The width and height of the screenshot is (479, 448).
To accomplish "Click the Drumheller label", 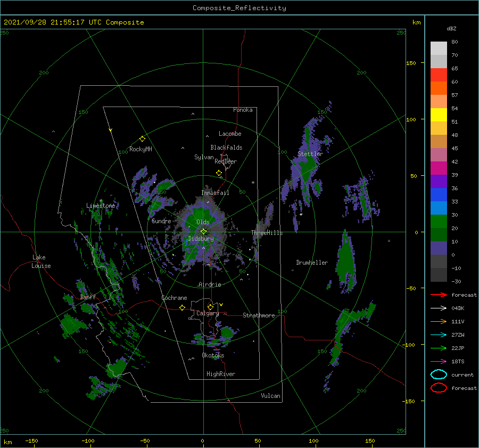I will tap(312, 263).
